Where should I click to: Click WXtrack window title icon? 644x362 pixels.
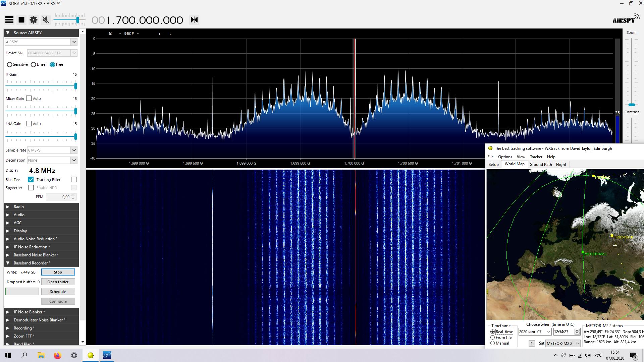click(490, 148)
